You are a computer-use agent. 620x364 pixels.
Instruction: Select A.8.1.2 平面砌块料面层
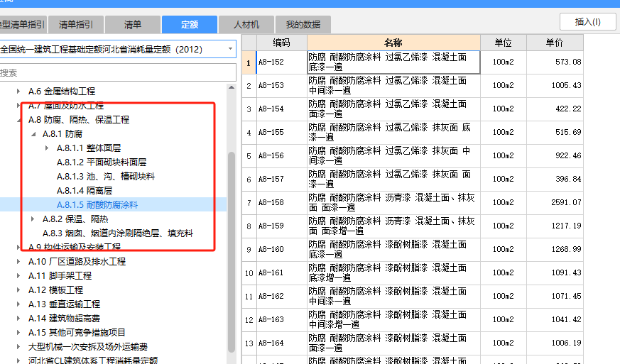pyautogui.click(x=102, y=162)
